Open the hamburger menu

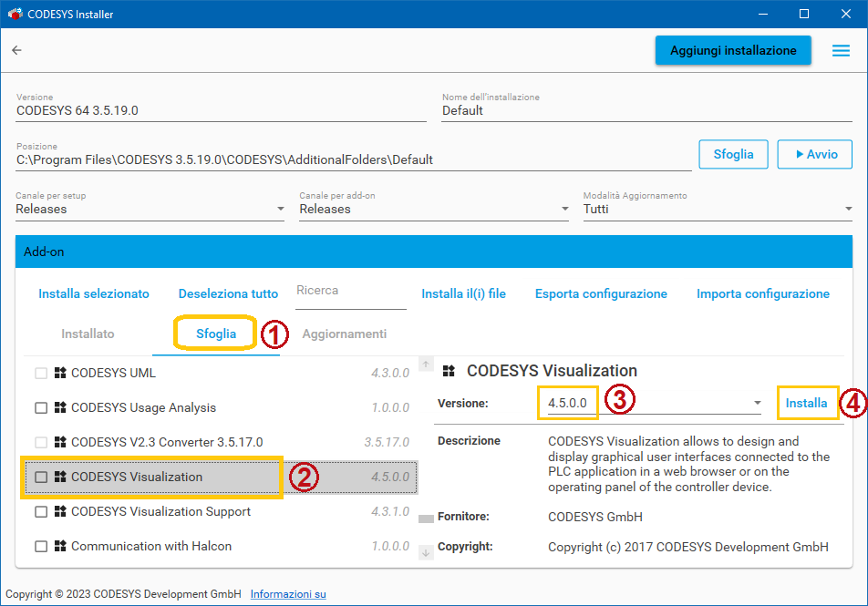point(841,50)
